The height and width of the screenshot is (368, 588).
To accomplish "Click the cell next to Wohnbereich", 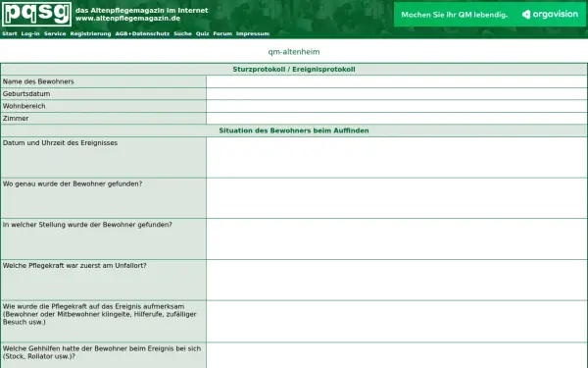I will (396, 106).
